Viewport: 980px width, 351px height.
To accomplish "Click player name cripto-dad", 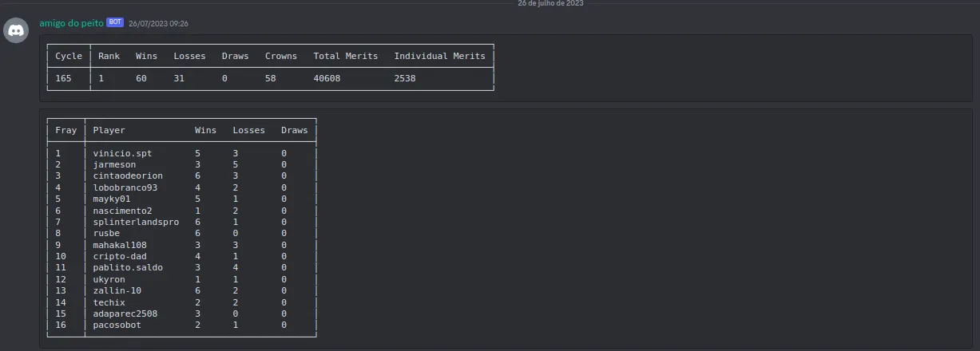I will (120, 256).
